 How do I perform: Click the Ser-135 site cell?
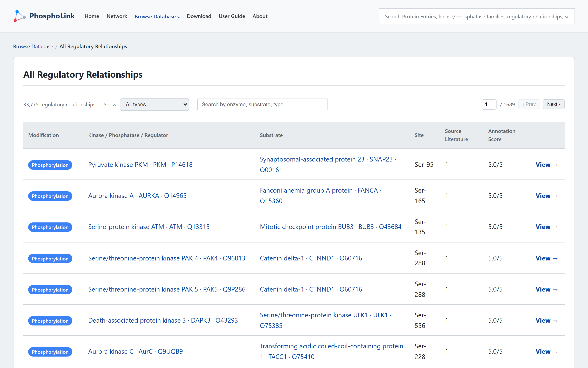[x=420, y=227]
